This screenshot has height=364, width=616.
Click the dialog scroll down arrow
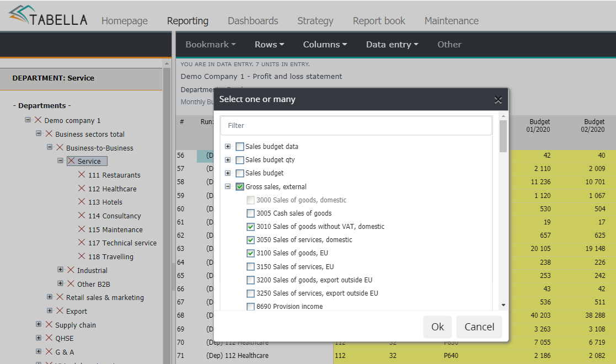point(503,305)
